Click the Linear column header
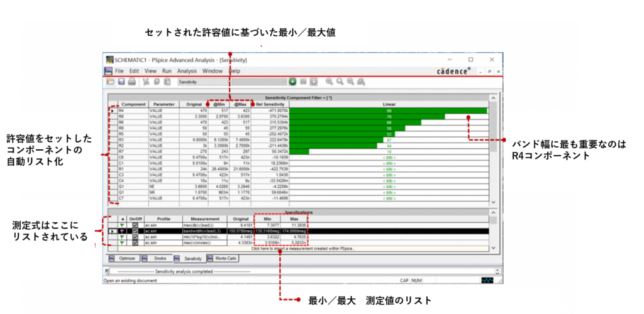 click(389, 104)
